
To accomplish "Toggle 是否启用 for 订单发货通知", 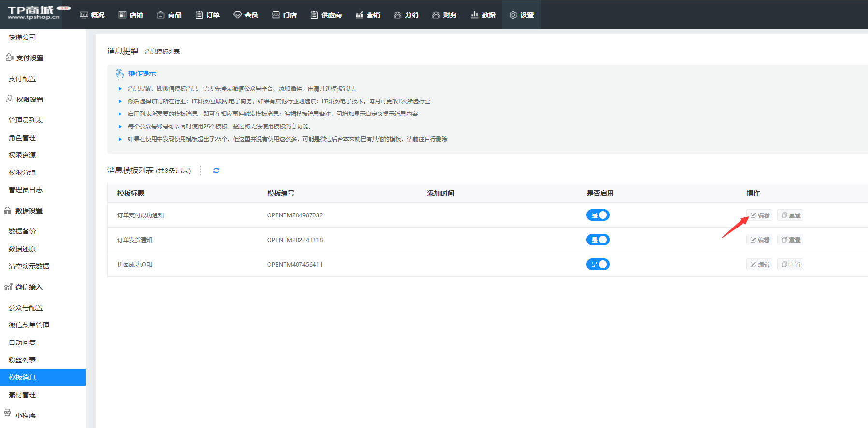I will (x=598, y=240).
